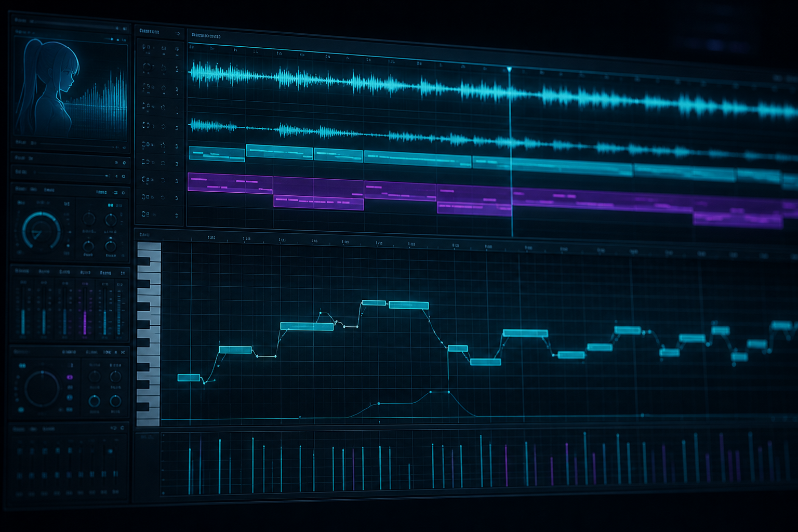Click the rightmost icon in the bottom equalizer panel header
Image resolution: width=798 pixels, height=532 pixels.
[123, 428]
